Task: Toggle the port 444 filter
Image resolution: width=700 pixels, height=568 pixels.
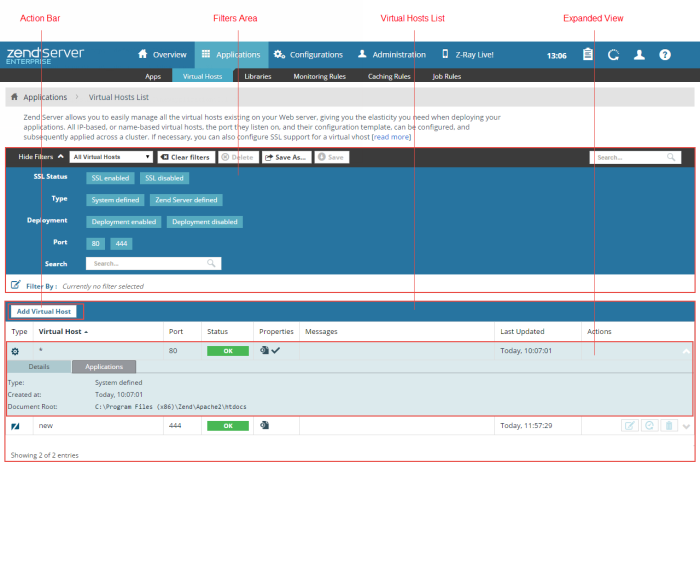Action: [x=121, y=243]
